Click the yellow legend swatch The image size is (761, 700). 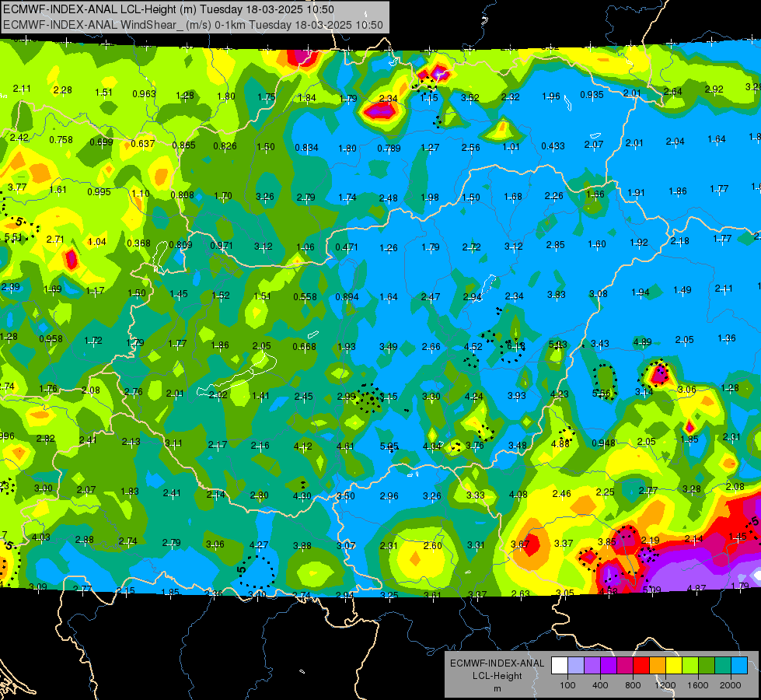(x=674, y=665)
